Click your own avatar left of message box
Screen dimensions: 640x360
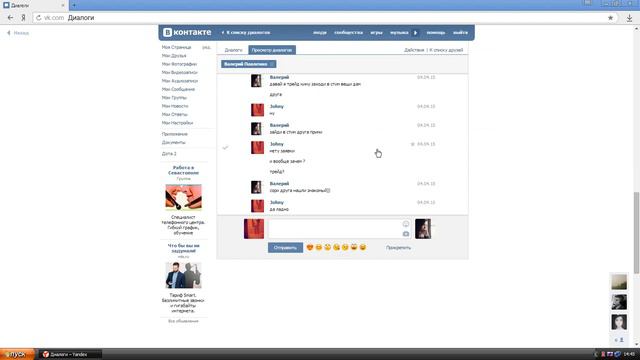point(254,229)
